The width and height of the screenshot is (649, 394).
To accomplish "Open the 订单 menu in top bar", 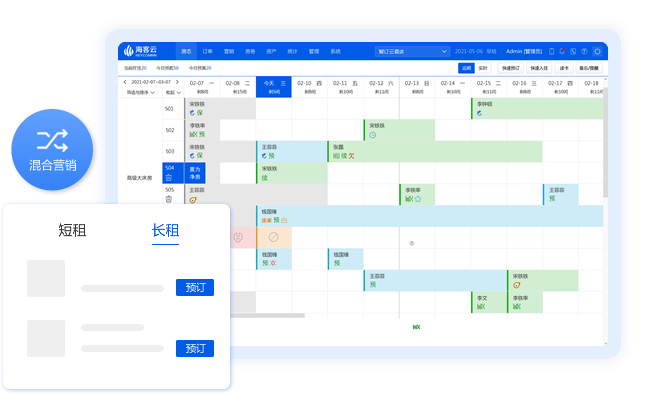I will (207, 51).
